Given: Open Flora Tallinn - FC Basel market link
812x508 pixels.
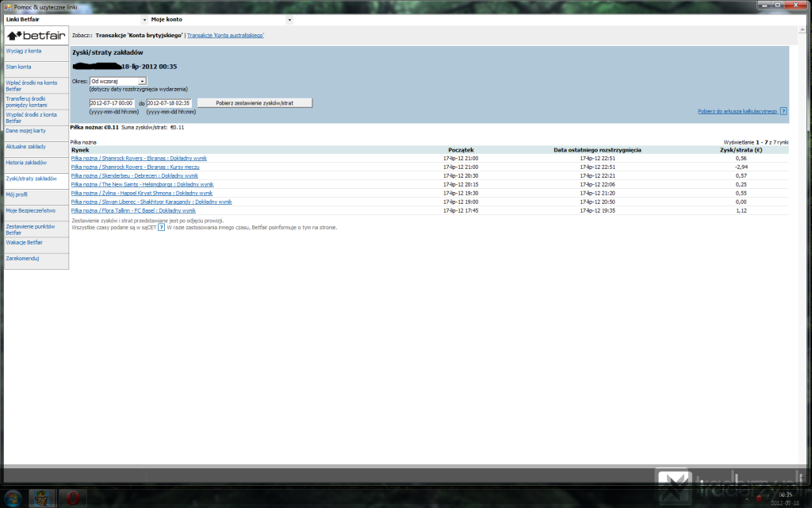Looking at the screenshot, I should [x=133, y=211].
